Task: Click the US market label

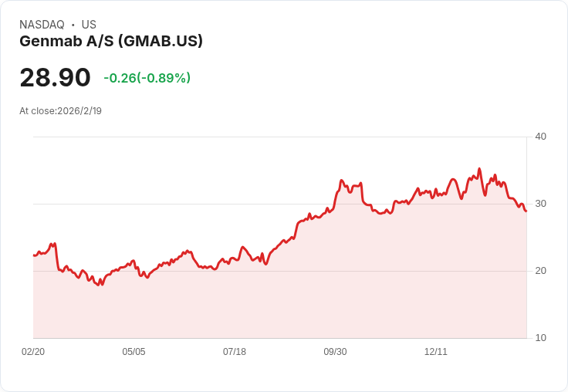Action: 89,25
